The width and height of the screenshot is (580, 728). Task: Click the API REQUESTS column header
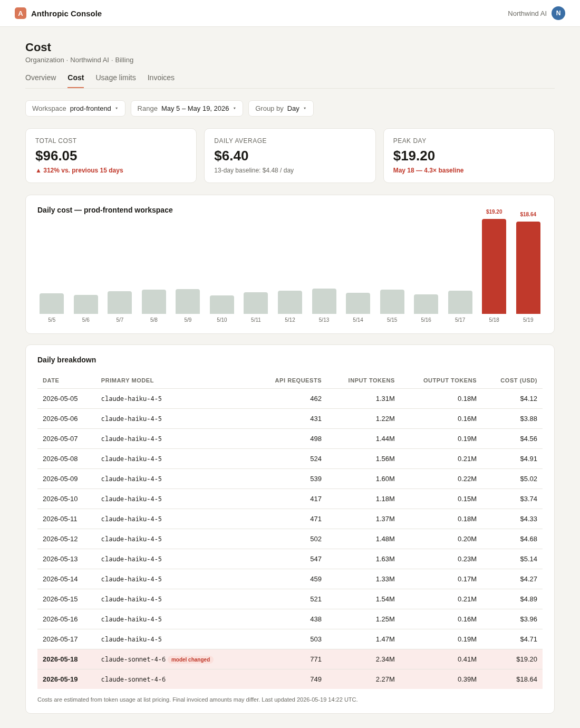pyautogui.click(x=298, y=380)
